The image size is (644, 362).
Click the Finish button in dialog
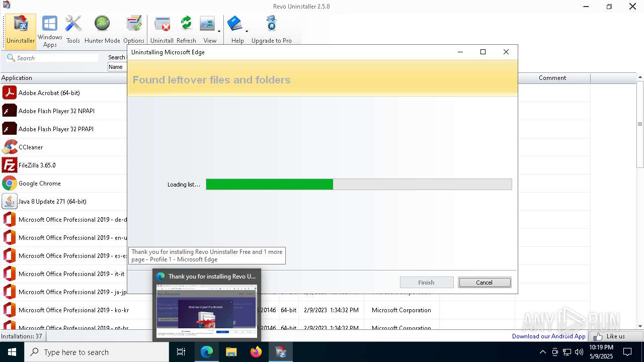(427, 283)
